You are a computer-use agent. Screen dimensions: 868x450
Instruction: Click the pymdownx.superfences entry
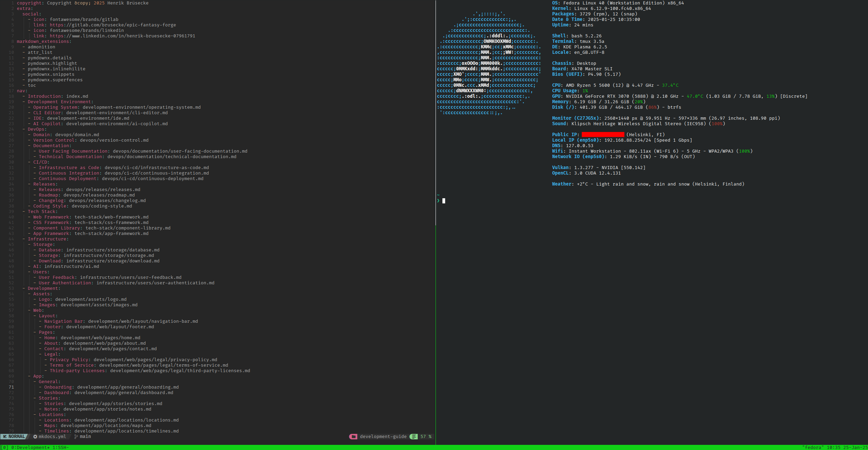coord(55,80)
